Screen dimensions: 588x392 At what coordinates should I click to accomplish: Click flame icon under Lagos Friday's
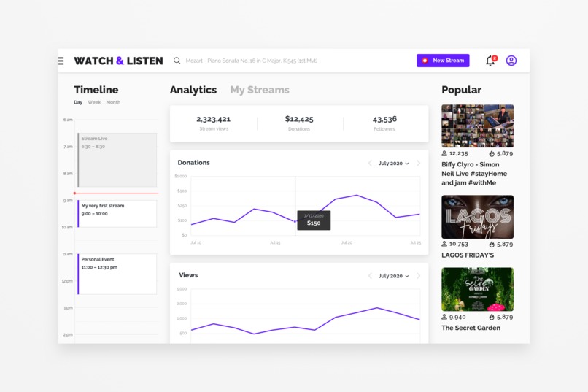(x=492, y=245)
